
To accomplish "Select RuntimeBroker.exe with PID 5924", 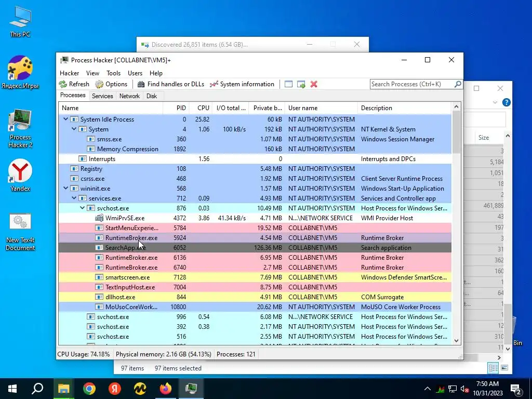I will pyautogui.click(x=255, y=237).
